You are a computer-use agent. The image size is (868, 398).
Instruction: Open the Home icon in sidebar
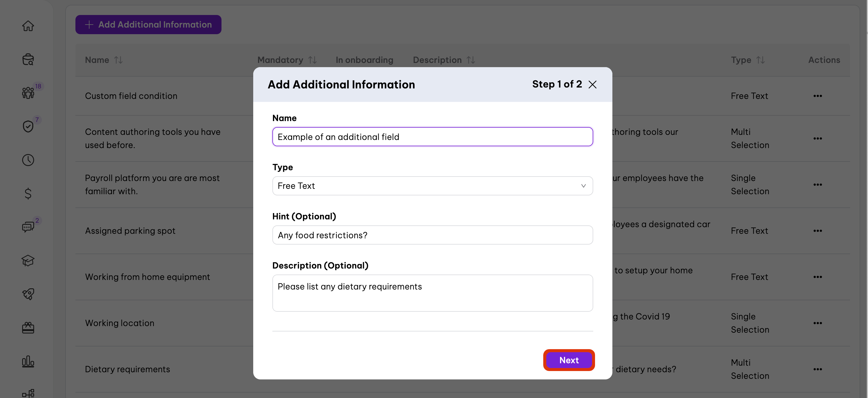coord(28,26)
